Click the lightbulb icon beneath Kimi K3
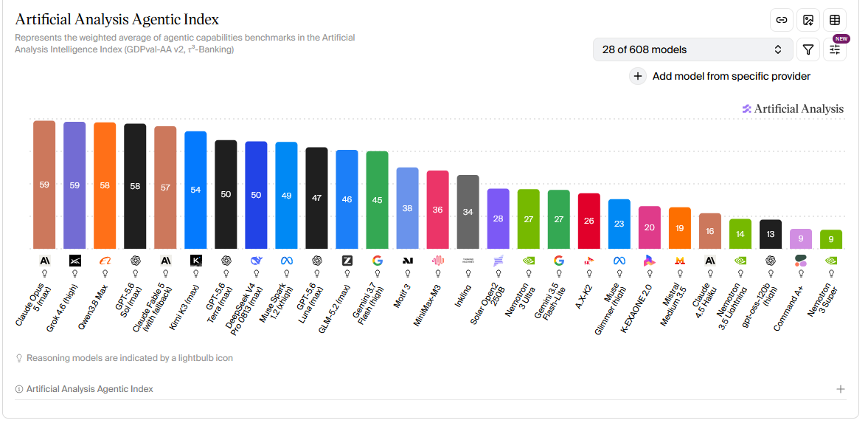 (x=196, y=273)
